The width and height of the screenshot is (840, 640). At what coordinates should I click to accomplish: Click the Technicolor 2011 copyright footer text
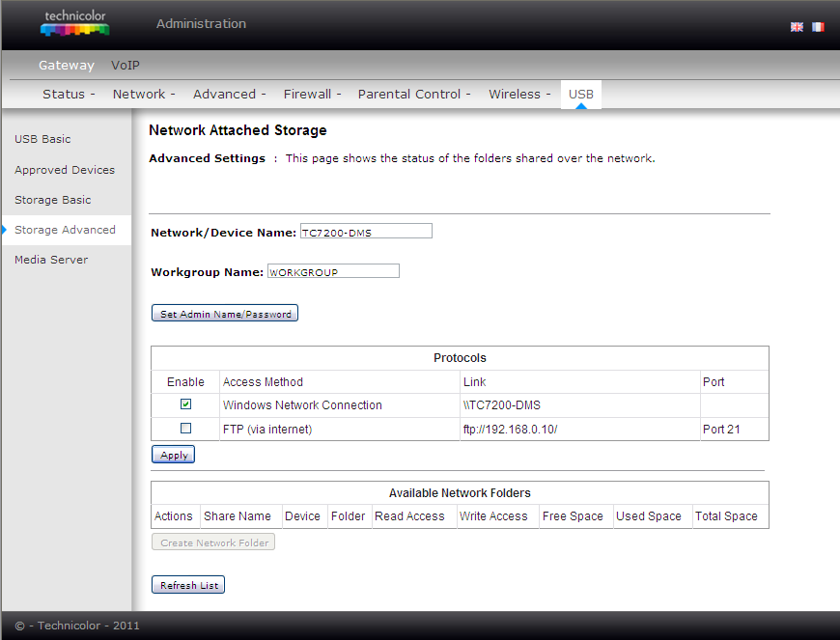click(77, 626)
